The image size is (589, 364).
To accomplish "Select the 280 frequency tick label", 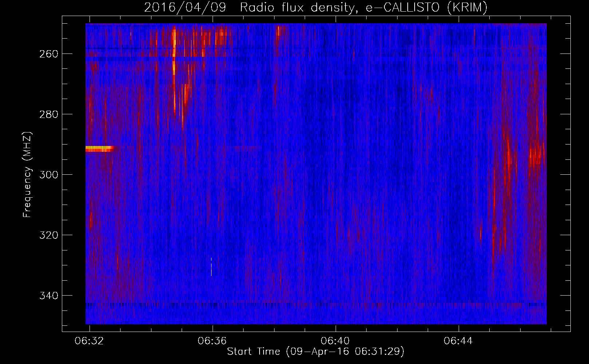I will (49, 114).
